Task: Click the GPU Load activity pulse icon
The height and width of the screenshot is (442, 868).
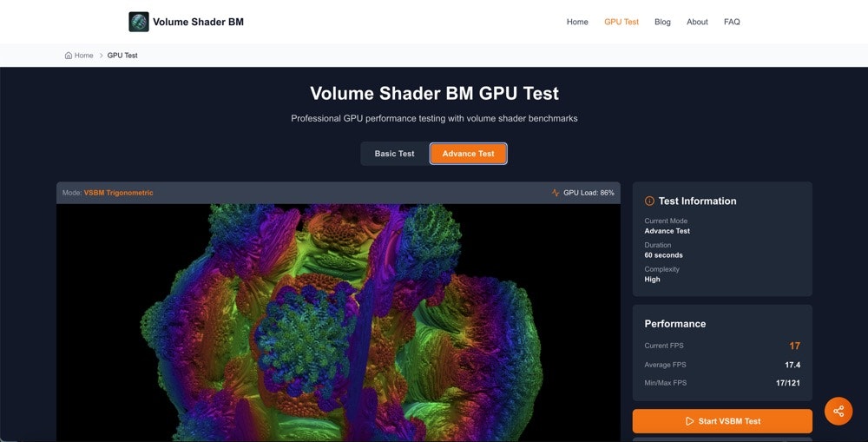Action: [x=556, y=193]
